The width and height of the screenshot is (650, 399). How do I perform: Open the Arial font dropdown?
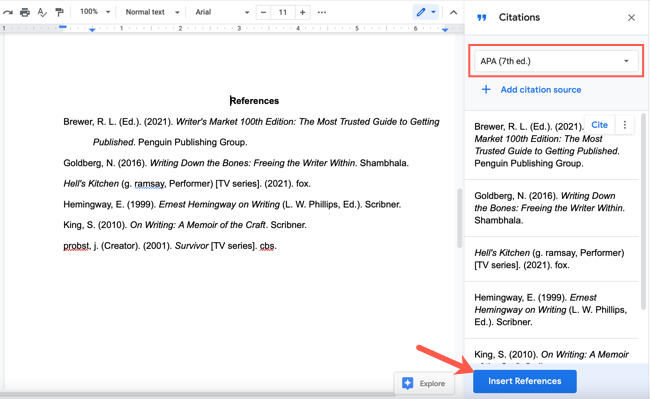[x=222, y=12]
